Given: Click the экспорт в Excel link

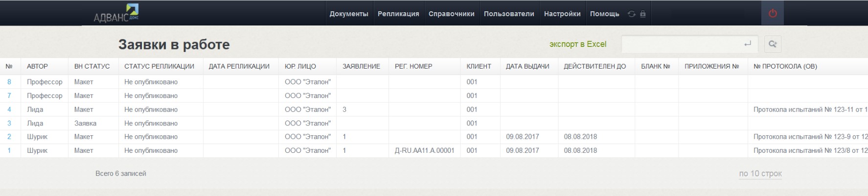Looking at the screenshot, I should 577,44.
